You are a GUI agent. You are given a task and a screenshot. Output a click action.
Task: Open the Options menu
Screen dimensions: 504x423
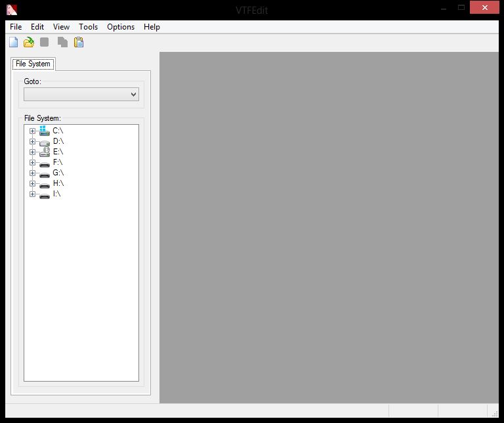tap(121, 27)
